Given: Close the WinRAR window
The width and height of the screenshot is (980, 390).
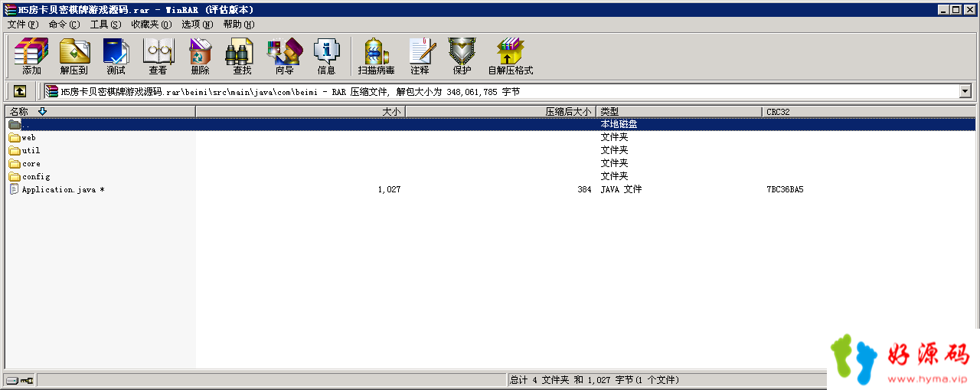Looking at the screenshot, I should [969, 10].
